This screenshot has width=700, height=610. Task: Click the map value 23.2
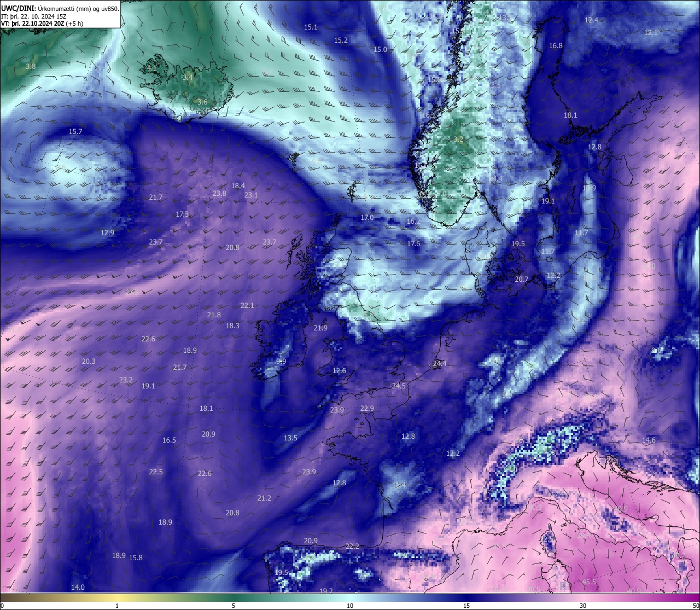[x=126, y=380]
